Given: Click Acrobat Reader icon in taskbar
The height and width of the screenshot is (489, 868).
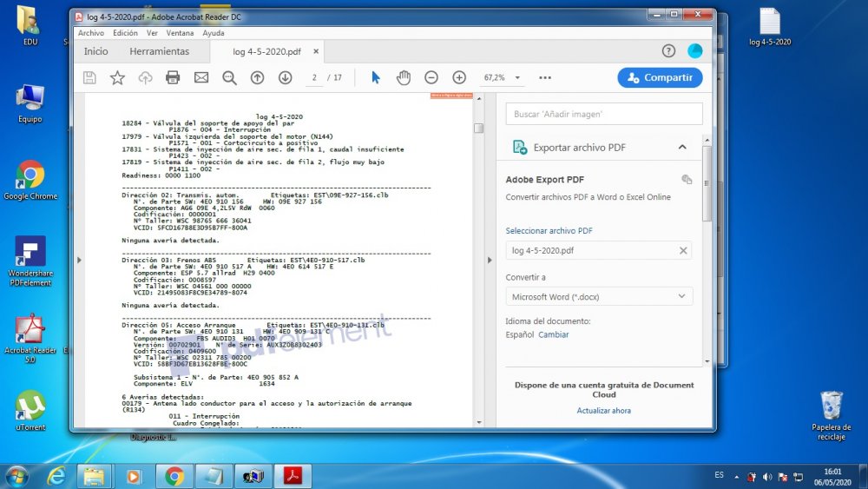Looking at the screenshot, I should tap(293, 476).
